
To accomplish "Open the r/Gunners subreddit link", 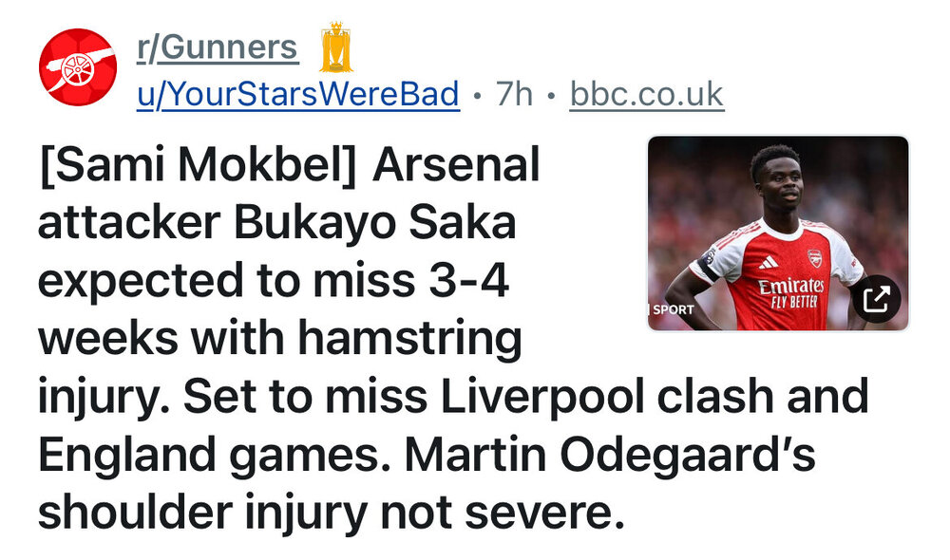I will coord(218,47).
